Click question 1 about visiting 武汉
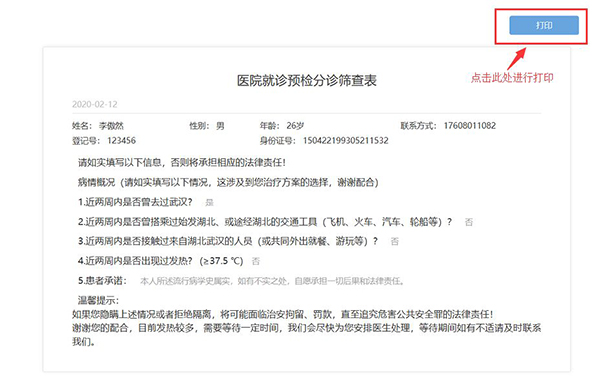The height and width of the screenshot is (380, 600). (x=135, y=202)
